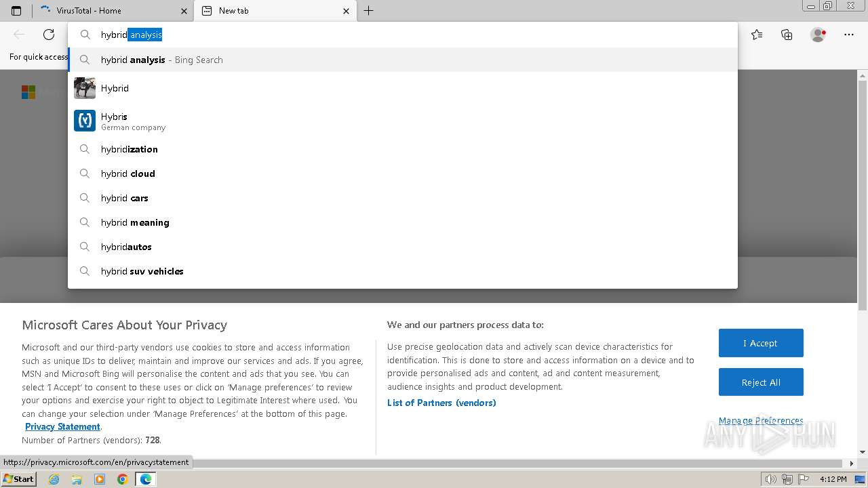Click the volume speaker tray icon

click(x=770, y=479)
